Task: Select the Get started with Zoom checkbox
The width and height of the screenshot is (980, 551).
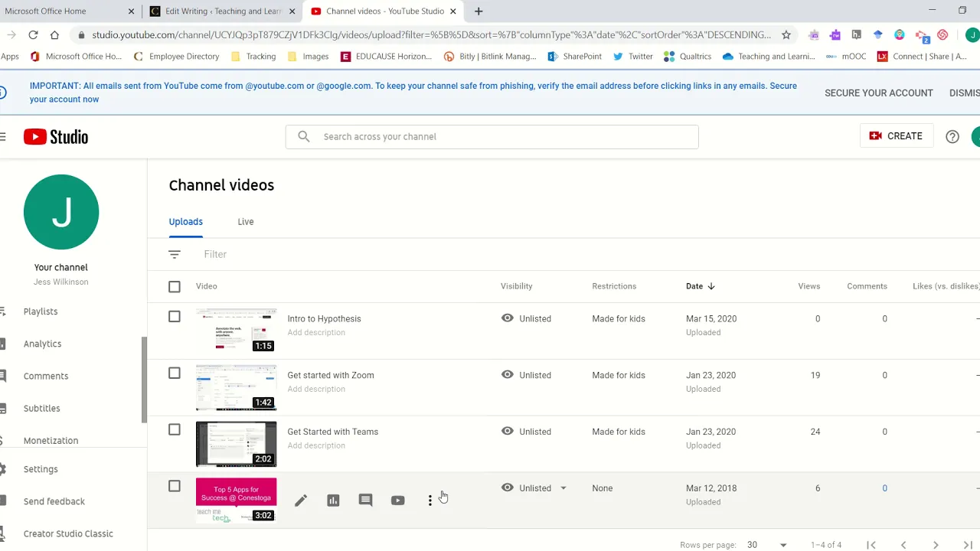Action: coord(175,373)
